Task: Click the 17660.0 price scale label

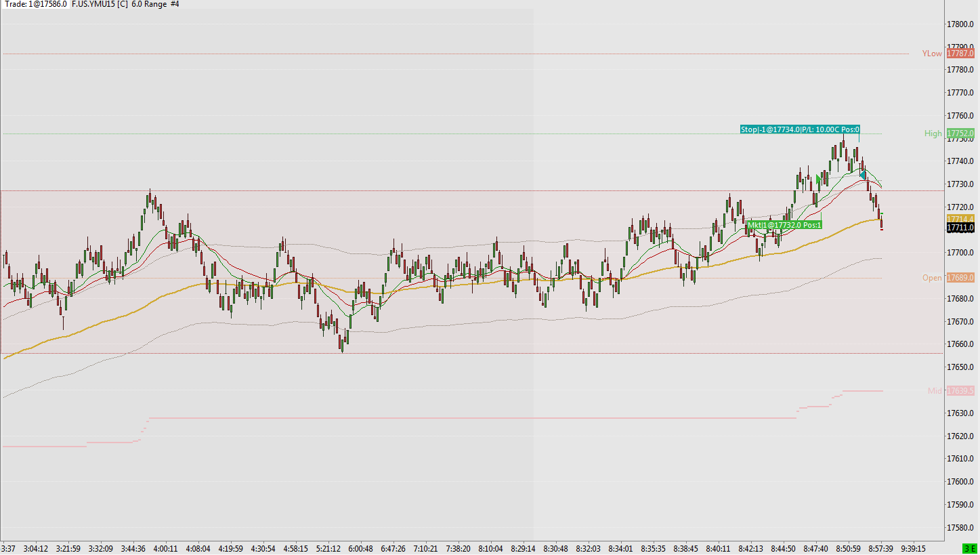Action: 961,344
